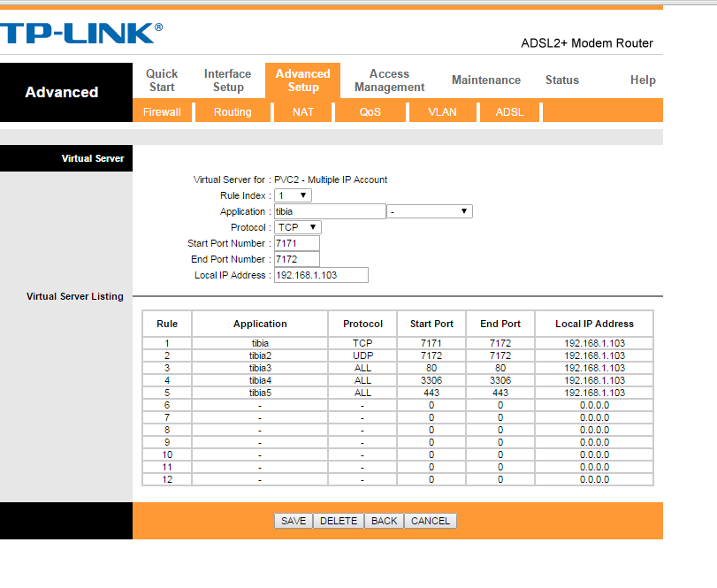Image resolution: width=717 pixels, height=588 pixels.
Task: Click the DELETE button
Action: [x=339, y=521]
